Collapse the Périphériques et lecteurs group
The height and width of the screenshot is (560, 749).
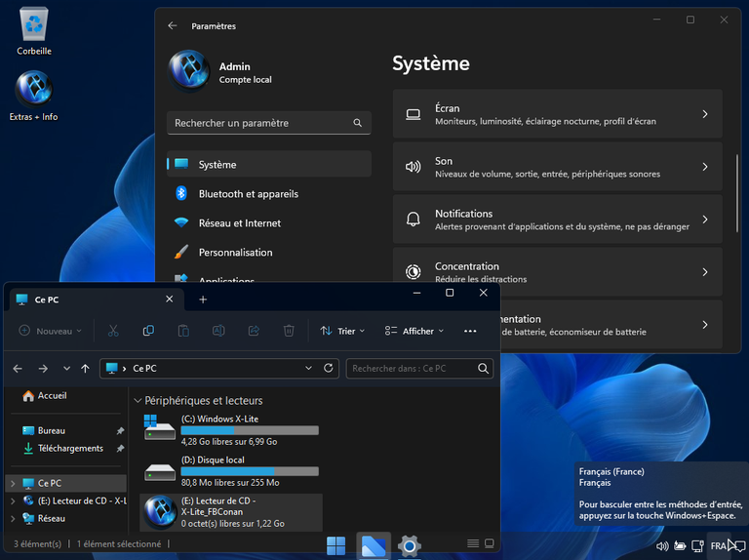click(138, 400)
